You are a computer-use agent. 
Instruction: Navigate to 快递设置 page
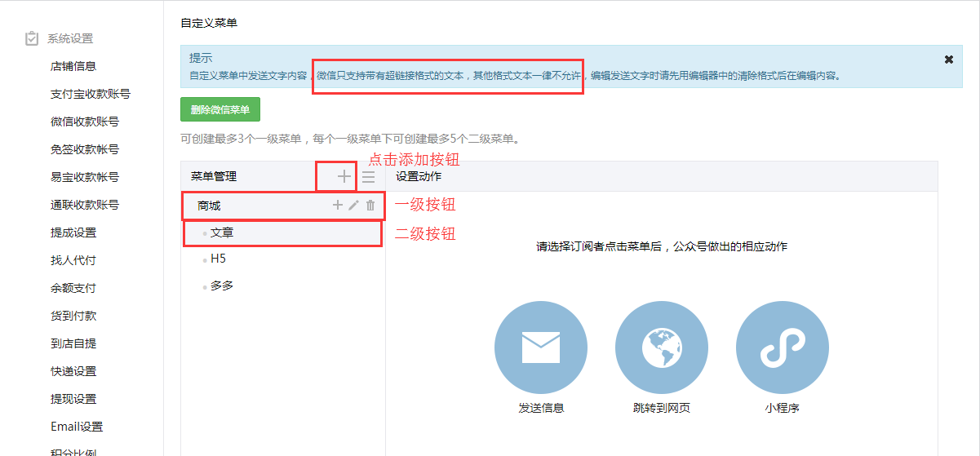coord(73,371)
